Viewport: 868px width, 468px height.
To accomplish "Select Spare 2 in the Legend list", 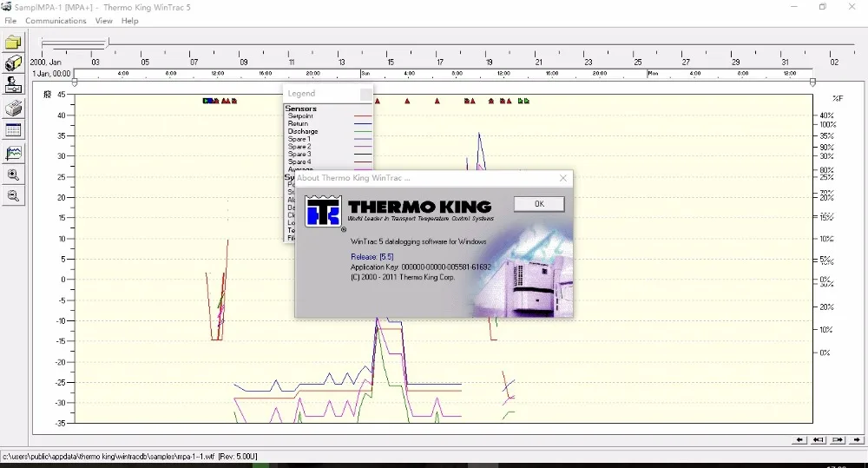I will point(299,147).
